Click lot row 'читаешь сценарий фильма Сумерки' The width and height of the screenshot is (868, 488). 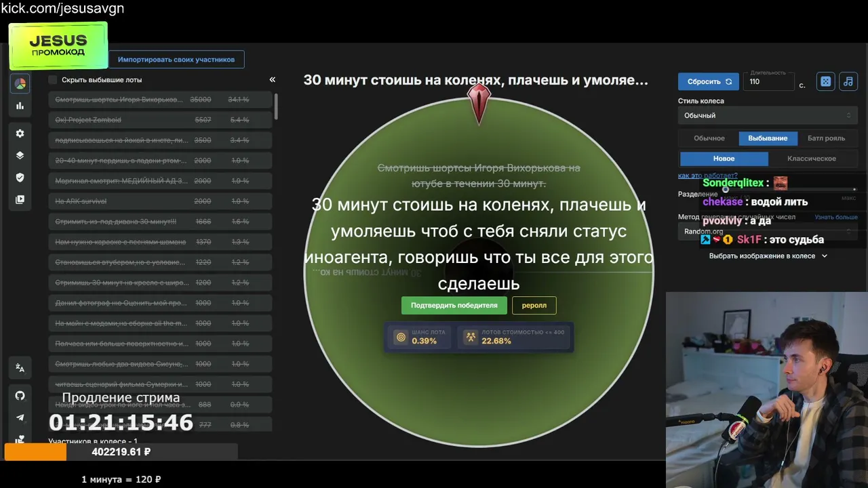[160, 384]
